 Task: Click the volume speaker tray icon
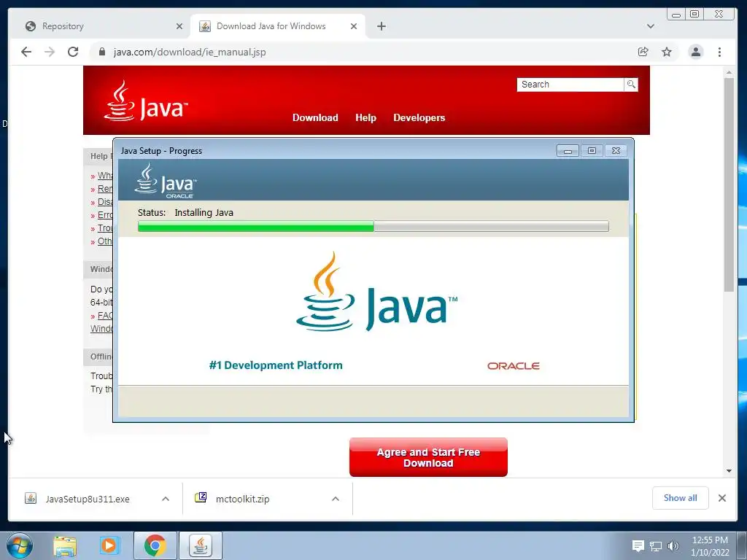[x=673, y=546]
